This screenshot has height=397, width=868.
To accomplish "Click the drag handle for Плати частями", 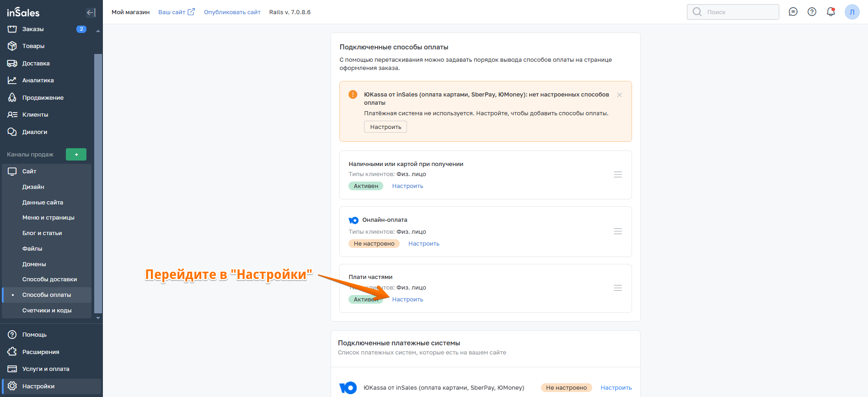I will pos(617,288).
